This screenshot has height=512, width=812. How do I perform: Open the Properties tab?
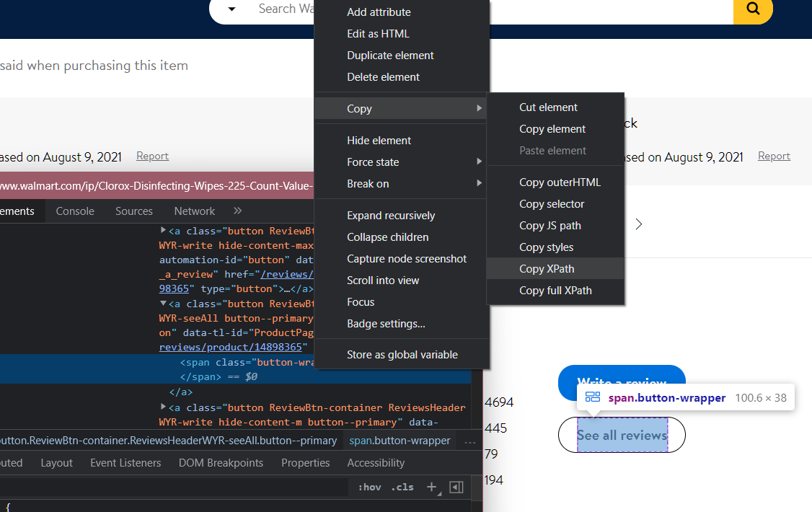point(305,463)
